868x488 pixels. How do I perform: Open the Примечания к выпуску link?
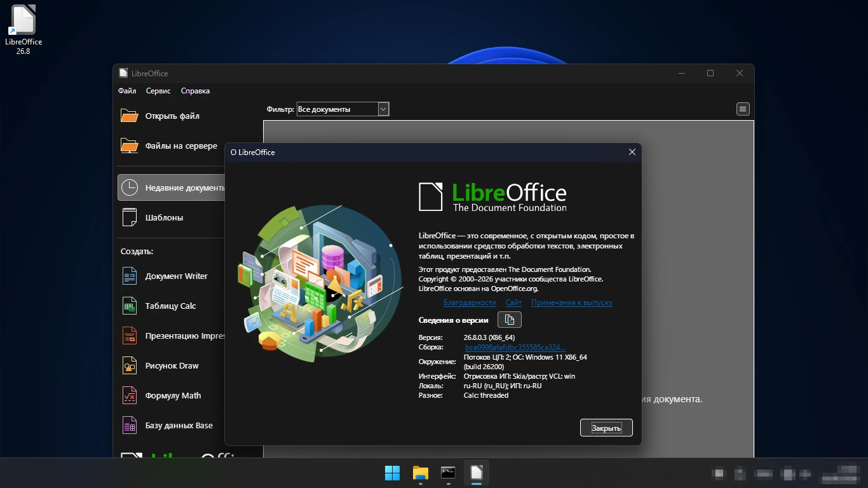point(572,302)
